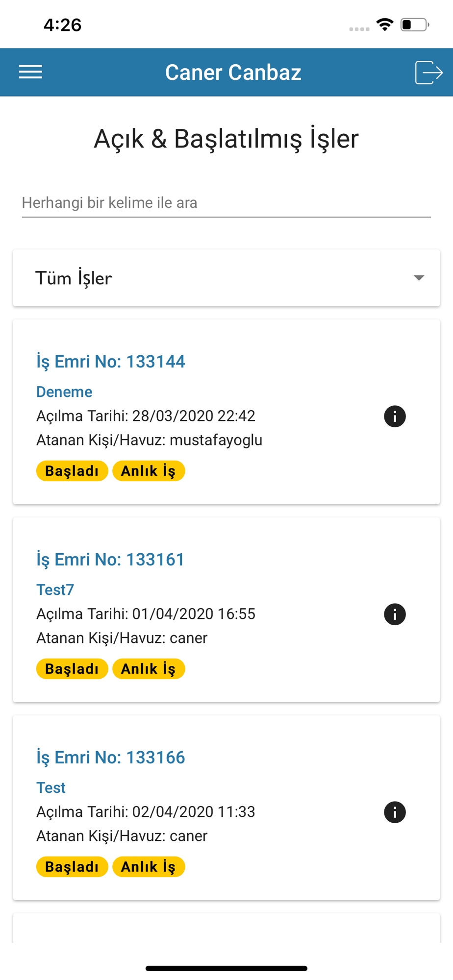Open info icon for work order 133166

(395, 812)
